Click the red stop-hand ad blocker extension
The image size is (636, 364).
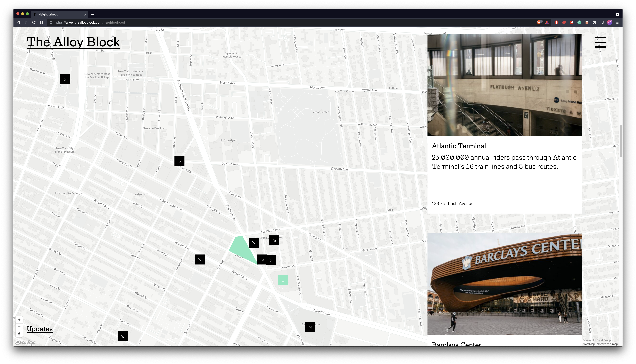556,22
